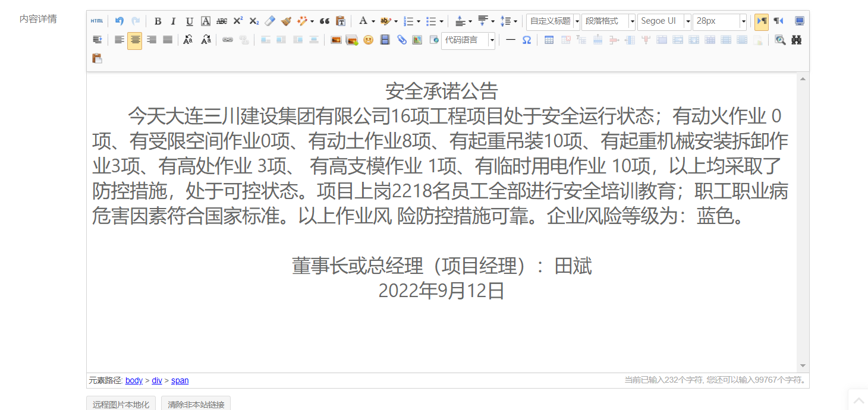Apply highlight color with the ab marker
Image resolution: width=868 pixels, height=410 pixels.
[x=385, y=21]
